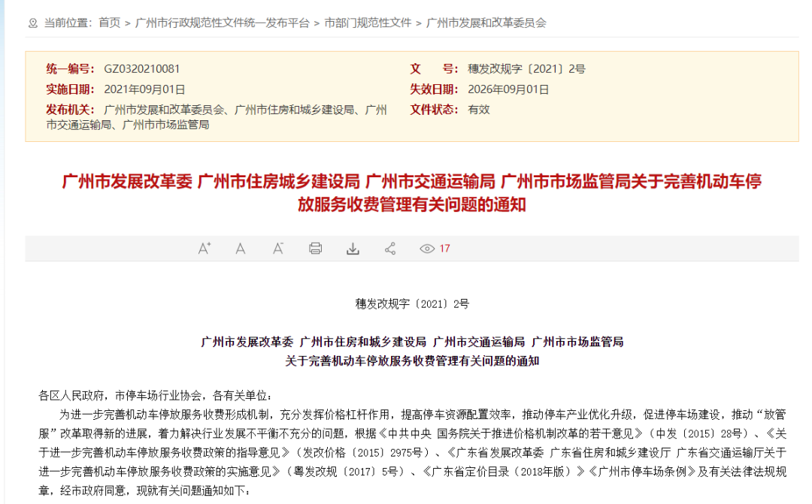Click the view count number 17
Screen dimensions: 812x504
444,248
